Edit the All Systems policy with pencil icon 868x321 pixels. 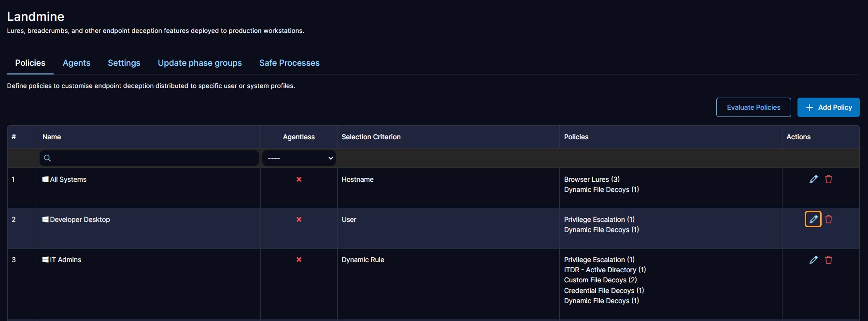(x=813, y=179)
